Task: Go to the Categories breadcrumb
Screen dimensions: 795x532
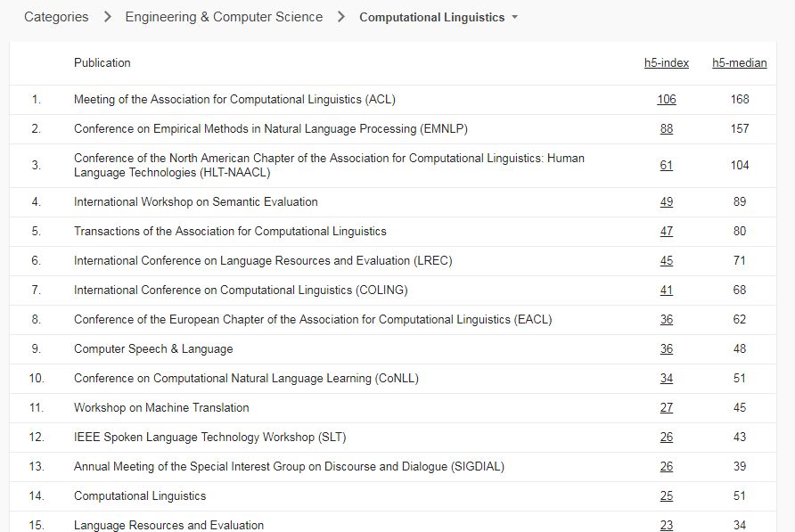Action: pos(56,17)
